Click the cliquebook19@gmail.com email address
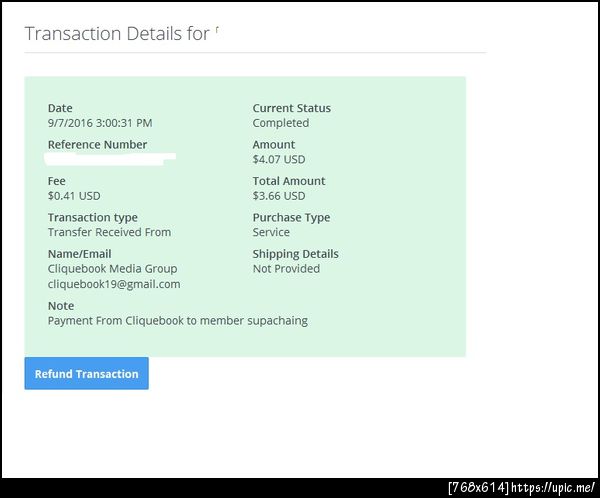Image resolution: width=600 pixels, height=498 pixels. pos(114,284)
